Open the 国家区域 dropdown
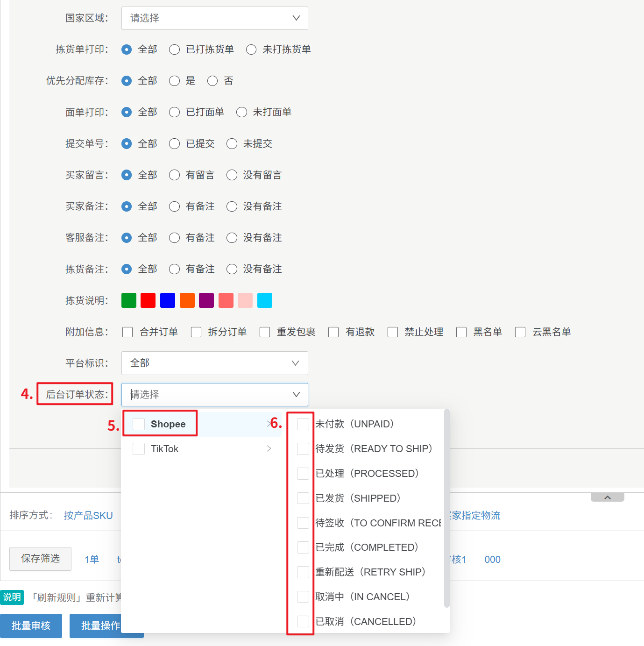This screenshot has width=644, height=646. [214, 18]
